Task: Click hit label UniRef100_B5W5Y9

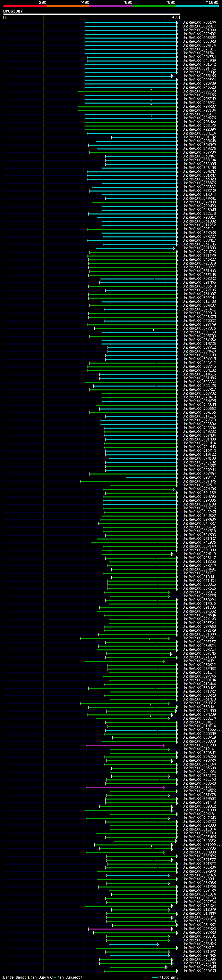Action: pos(199,145)
